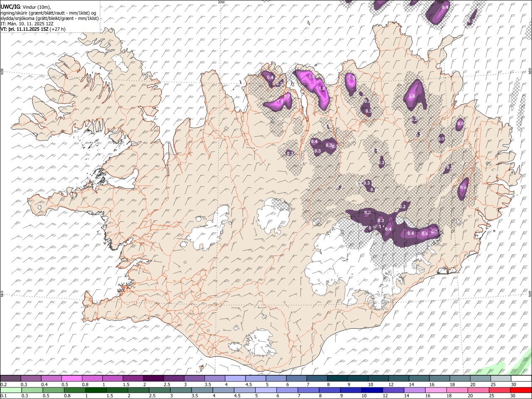Click the darkest purple upper swatch at 2
This screenshot has height=399, width=532.
coord(153,379)
